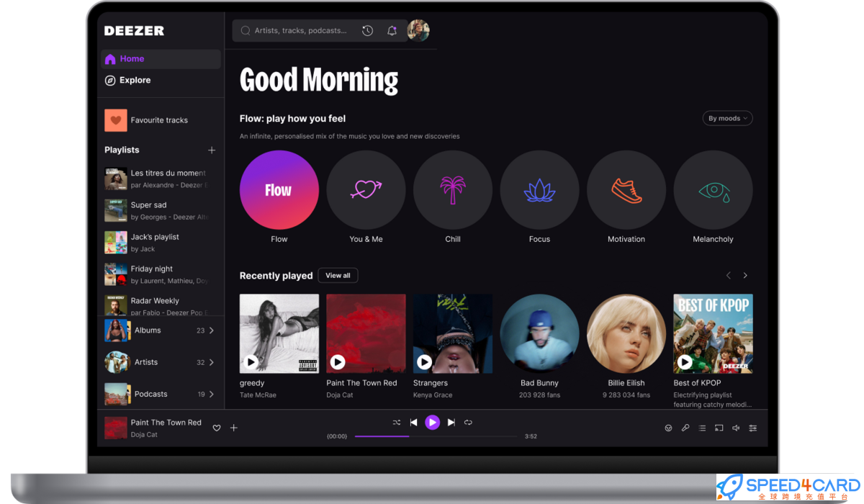864x504 pixels.
Task: Open the Flow mood smiley icon
Action: coord(668,428)
